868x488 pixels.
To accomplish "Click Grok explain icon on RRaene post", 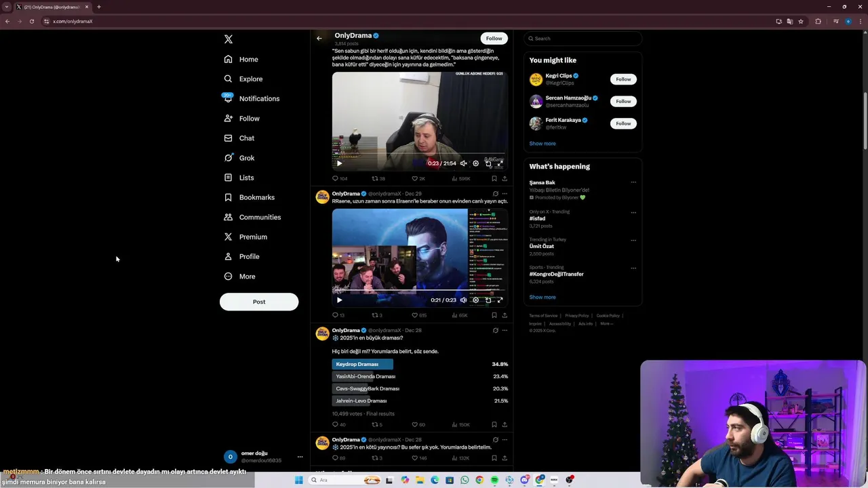I will point(495,194).
